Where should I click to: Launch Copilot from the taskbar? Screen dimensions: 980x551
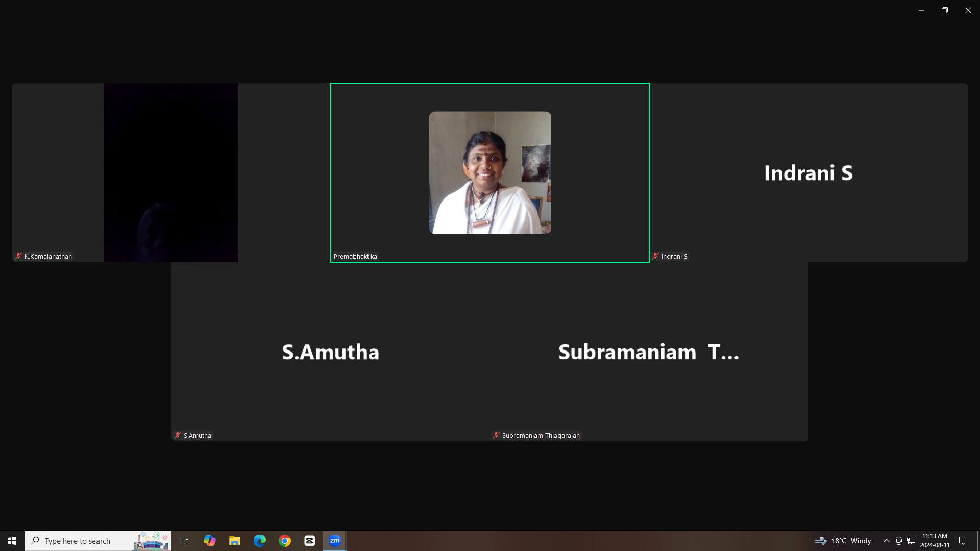point(210,541)
